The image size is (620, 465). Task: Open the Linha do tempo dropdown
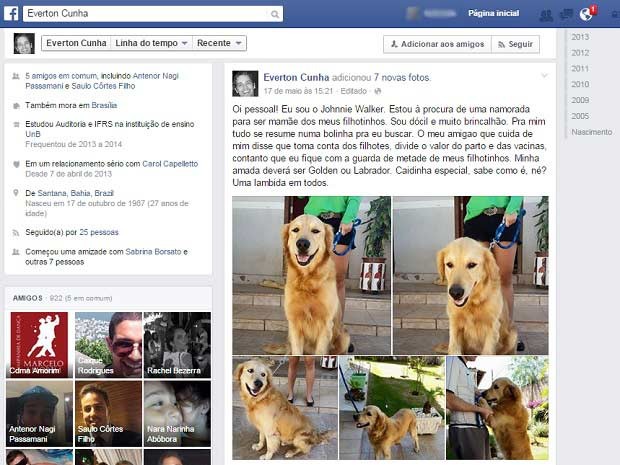[150, 44]
